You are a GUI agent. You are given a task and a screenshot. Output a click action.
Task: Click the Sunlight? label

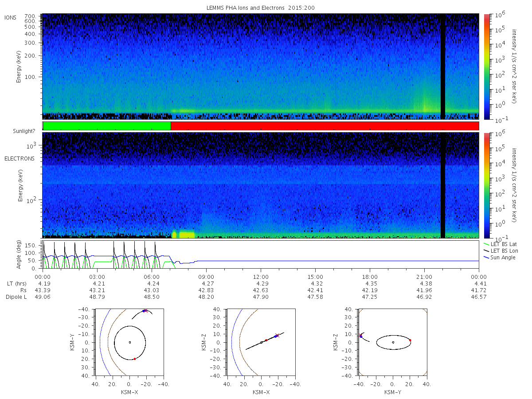pyautogui.click(x=21, y=132)
